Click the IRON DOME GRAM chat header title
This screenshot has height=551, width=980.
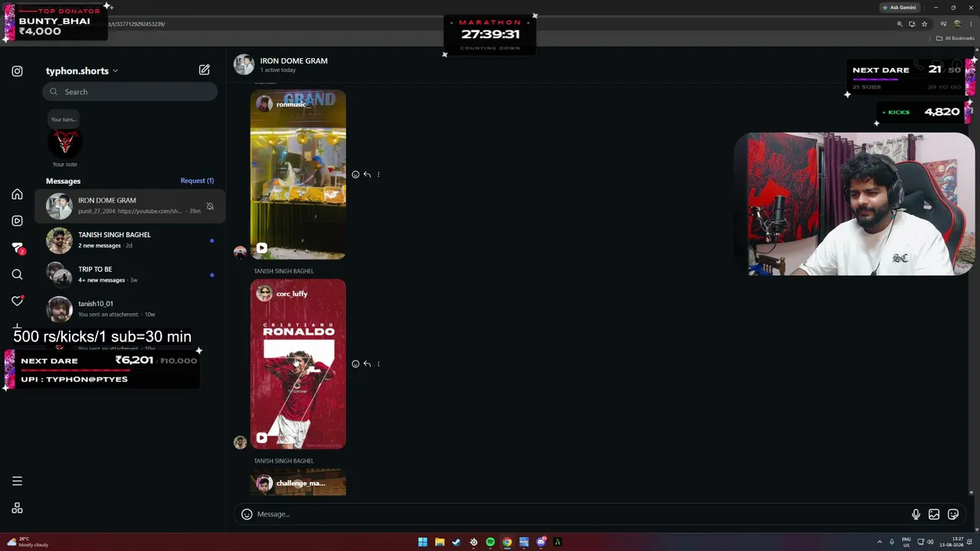(294, 60)
